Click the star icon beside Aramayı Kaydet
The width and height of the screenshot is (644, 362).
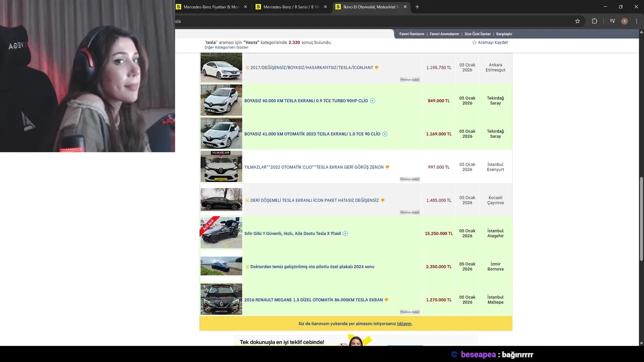click(474, 43)
